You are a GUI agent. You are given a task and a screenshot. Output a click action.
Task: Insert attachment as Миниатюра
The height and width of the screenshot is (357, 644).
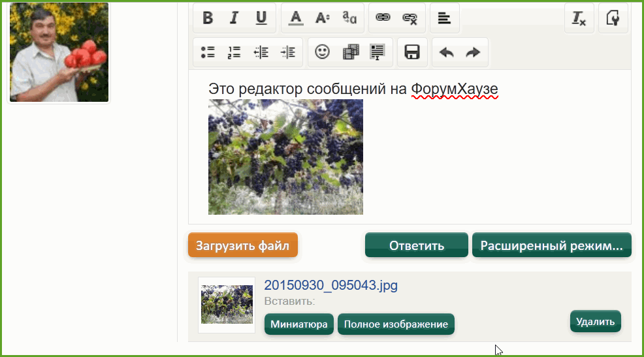[x=299, y=324]
